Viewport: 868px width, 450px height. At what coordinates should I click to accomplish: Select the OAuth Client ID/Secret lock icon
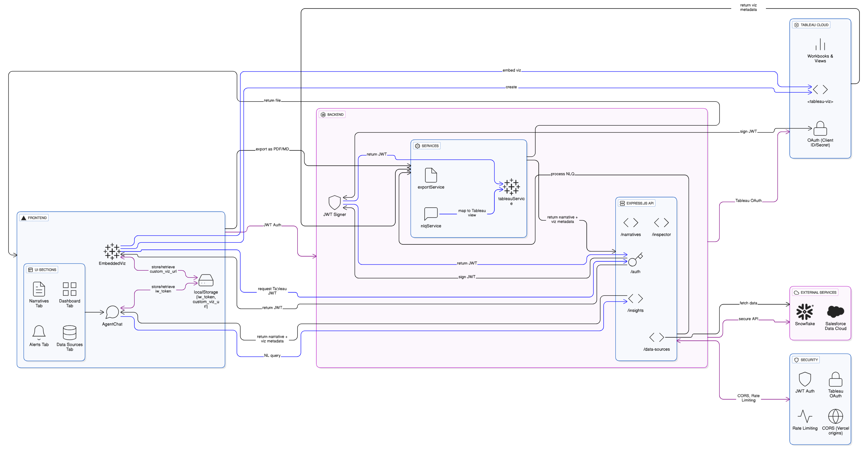point(820,129)
